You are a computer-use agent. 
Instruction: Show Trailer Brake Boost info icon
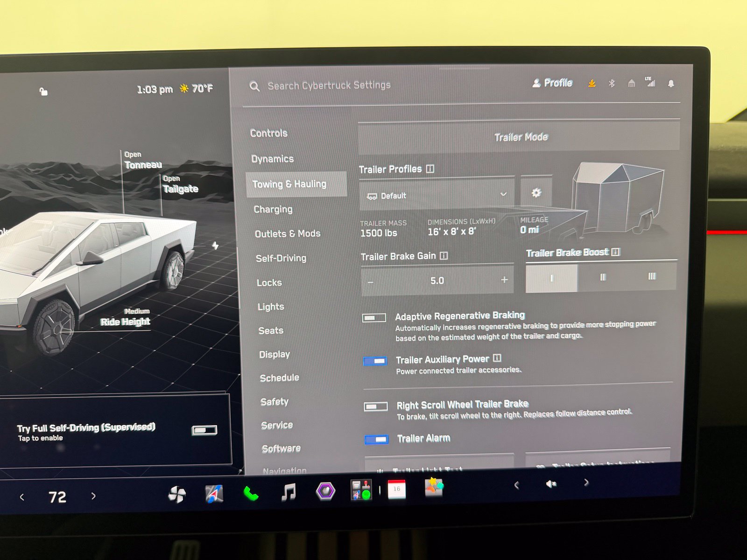615,252
